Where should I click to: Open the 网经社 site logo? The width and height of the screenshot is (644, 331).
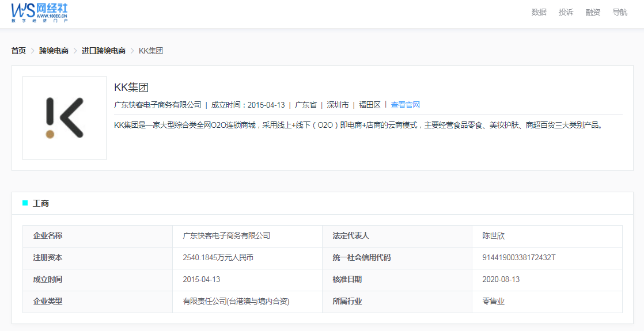click(39, 13)
